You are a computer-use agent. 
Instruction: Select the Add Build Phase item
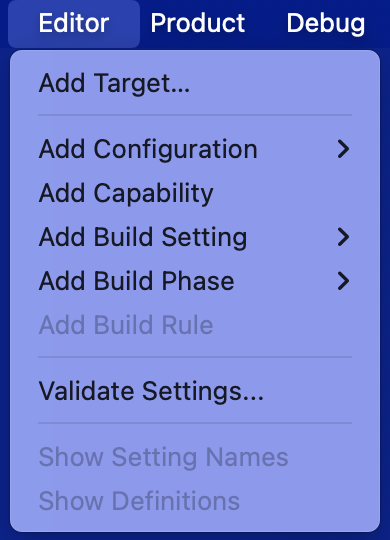pos(195,281)
